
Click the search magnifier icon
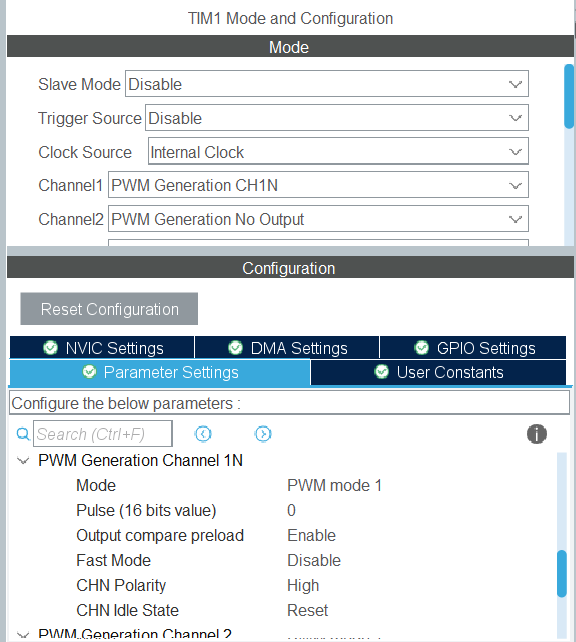coord(23,434)
